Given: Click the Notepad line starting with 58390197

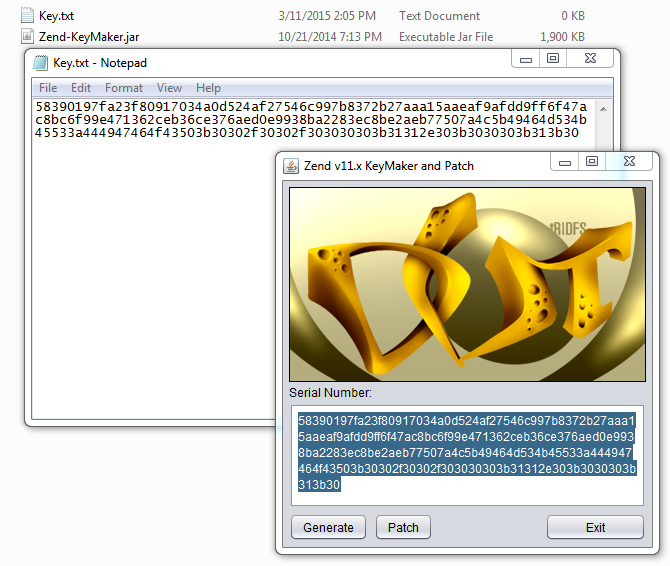Looking at the screenshot, I should coord(311,106).
